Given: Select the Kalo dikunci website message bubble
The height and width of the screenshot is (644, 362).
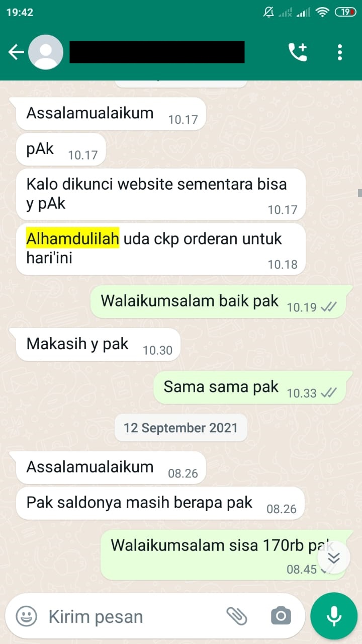Looking at the screenshot, I should pos(160,194).
